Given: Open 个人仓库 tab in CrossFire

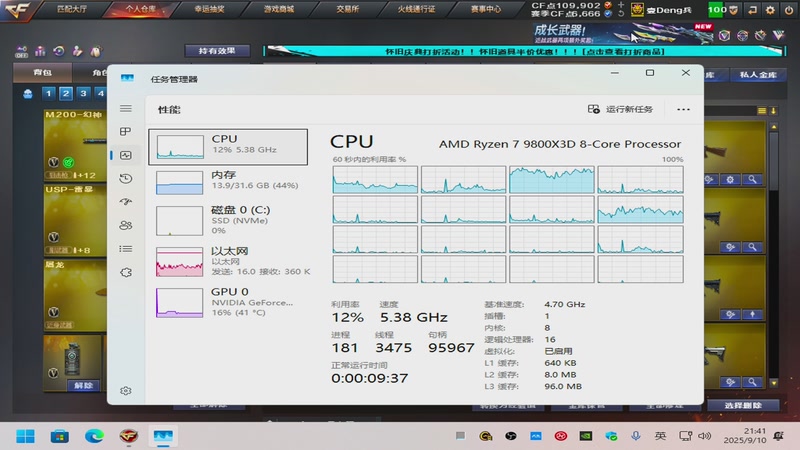Looking at the screenshot, I should click(x=141, y=9).
